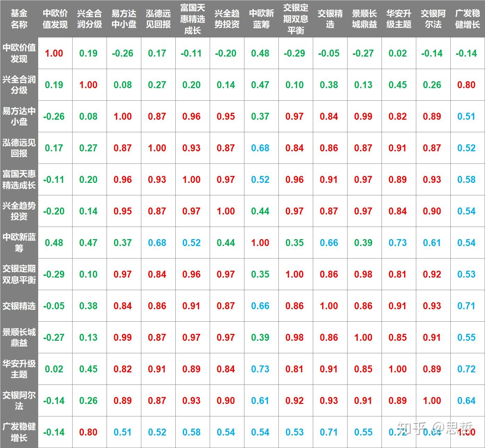Click red 0.80 in the 兴全合润分级 row

[x=466, y=85]
